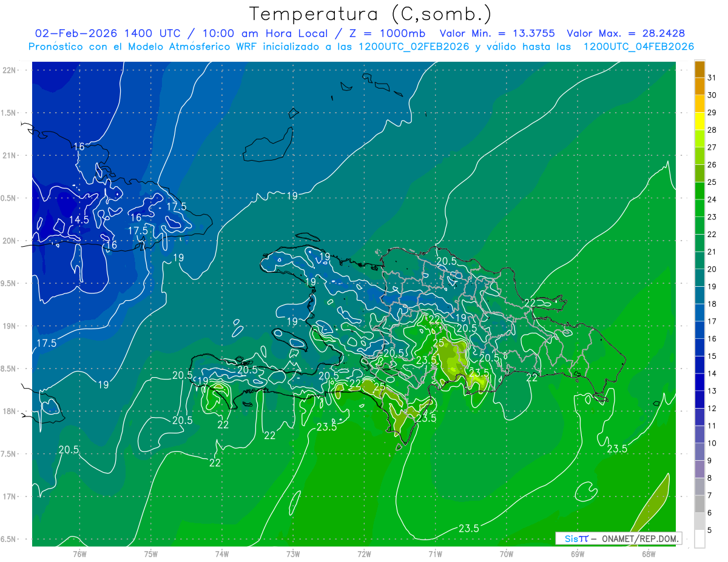Image resolution: width=728 pixels, height=562 pixels.
Task: Click the color scale label '27'
Action: [712, 147]
